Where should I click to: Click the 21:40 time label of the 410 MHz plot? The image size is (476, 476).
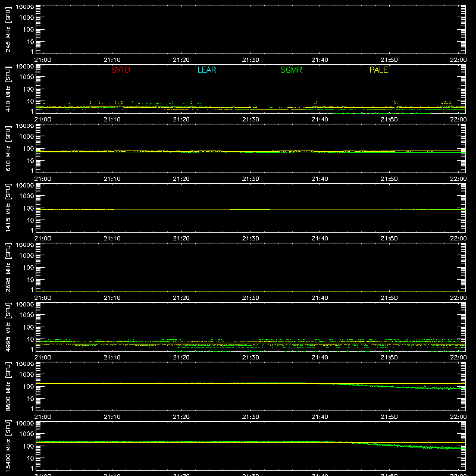tap(320, 120)
